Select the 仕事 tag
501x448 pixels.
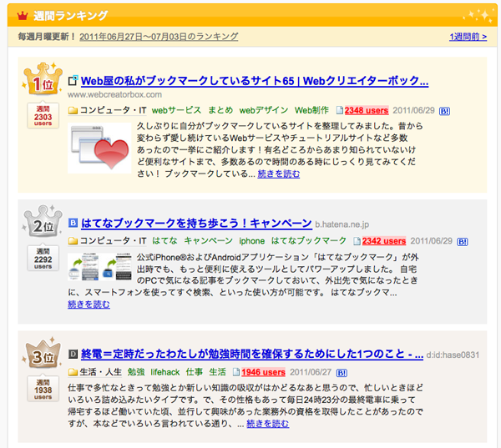[x=195, y=372]
